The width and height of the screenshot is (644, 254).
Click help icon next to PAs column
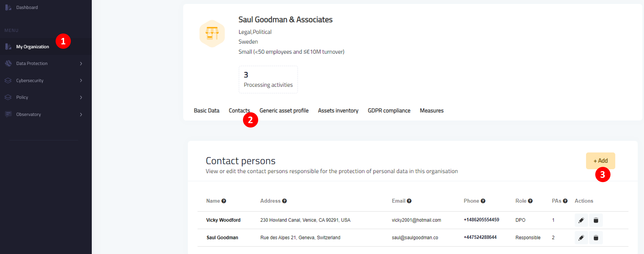pos(565,201)
